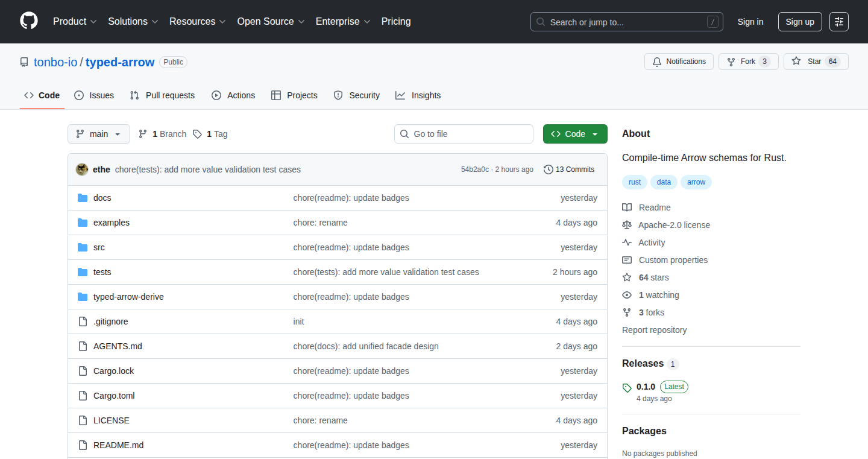Go to GitHub homepage logo
This screenshot has width=868, height=459.
click(x=29, y=21)
